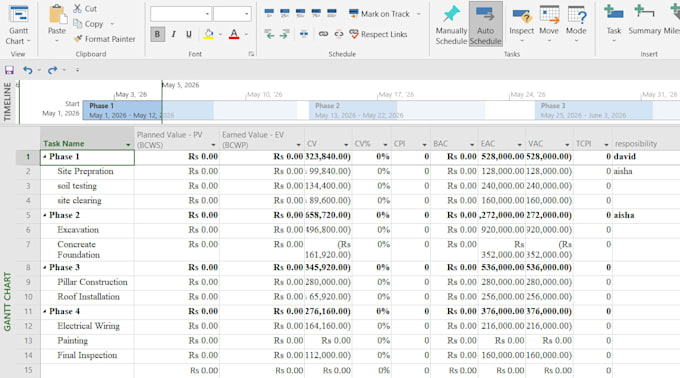Save the project file
The image size is (680, 378).
(x=9, y=70)
